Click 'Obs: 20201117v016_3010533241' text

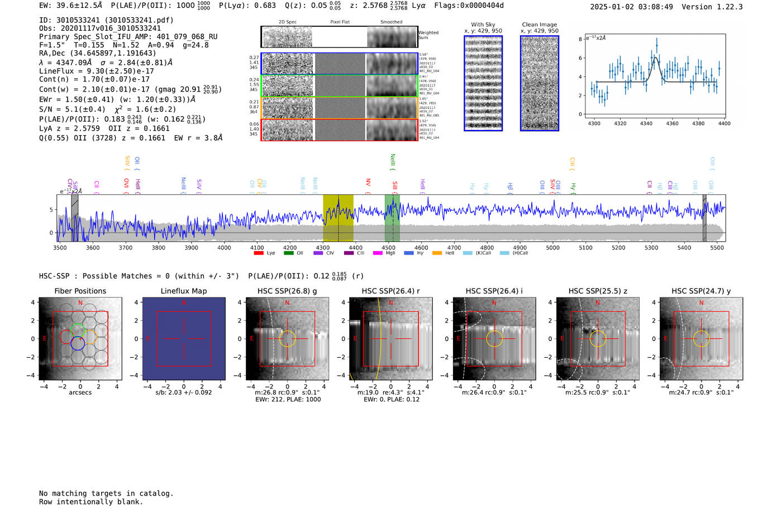coord(100,28)
